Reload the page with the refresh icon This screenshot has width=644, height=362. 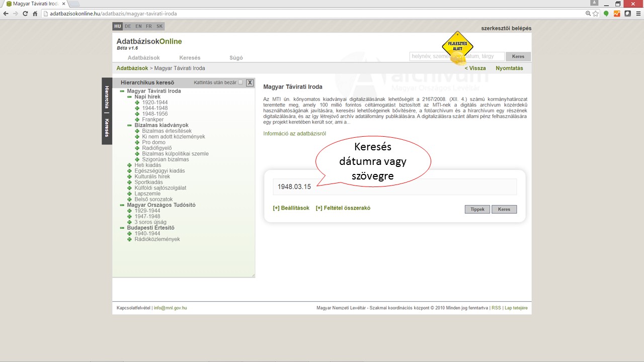coord(25,14)
